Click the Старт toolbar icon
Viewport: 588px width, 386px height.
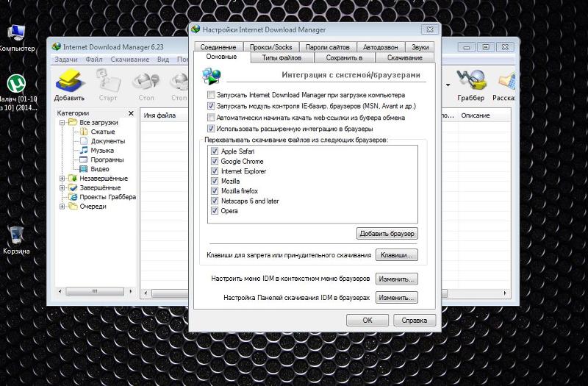click(x=108, y=85)
